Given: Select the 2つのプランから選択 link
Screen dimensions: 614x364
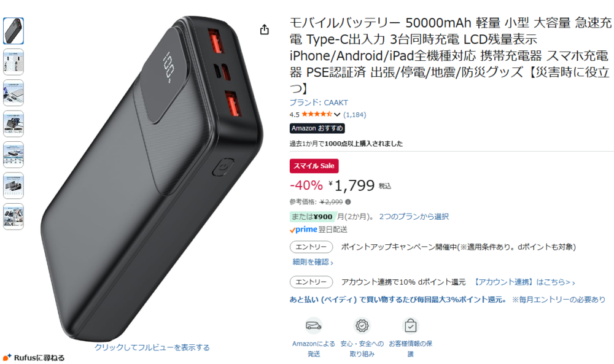Looking at the screenshot, I should pyautogui.click(x=414, y=217).
